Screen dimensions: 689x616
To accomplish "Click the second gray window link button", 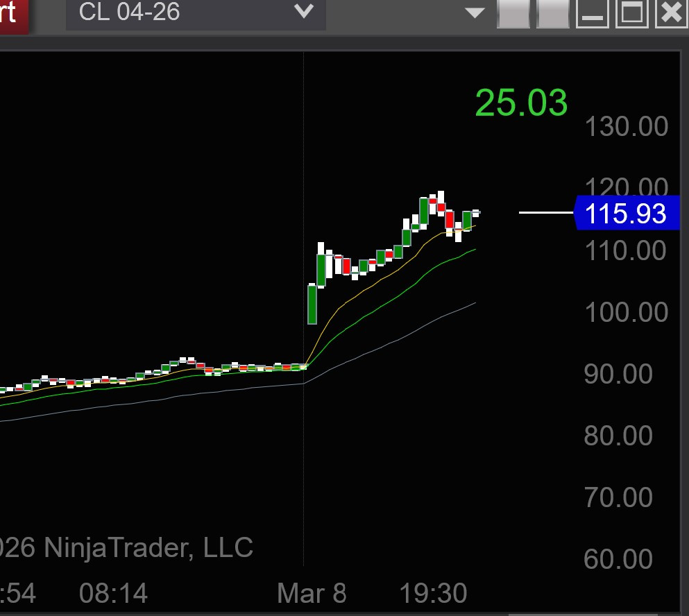I will pyautogui.click(x=554, y=12).
